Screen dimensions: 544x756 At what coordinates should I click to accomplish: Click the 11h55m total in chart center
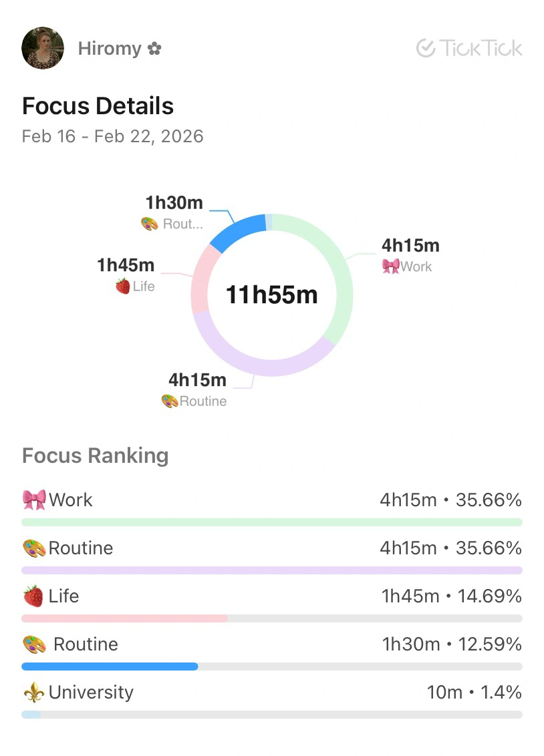point(271,295)
